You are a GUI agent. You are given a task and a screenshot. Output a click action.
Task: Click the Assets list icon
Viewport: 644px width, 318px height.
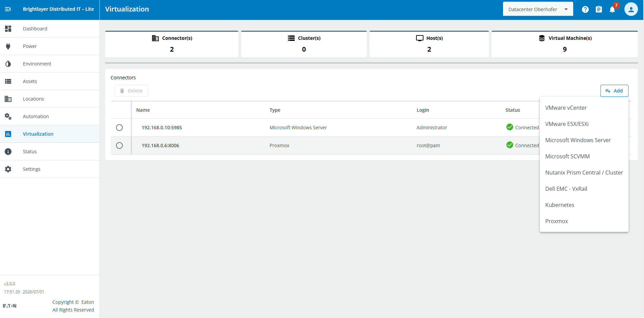pos(8,81)
